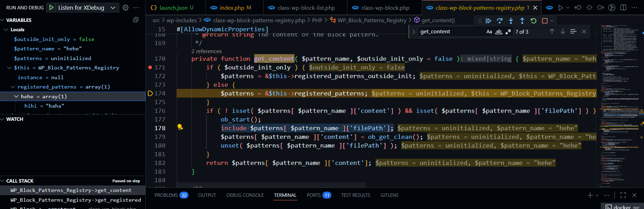Toggle Match Whole Word in find widget
This screenshot has width=644, height=209.
(499, 32)
